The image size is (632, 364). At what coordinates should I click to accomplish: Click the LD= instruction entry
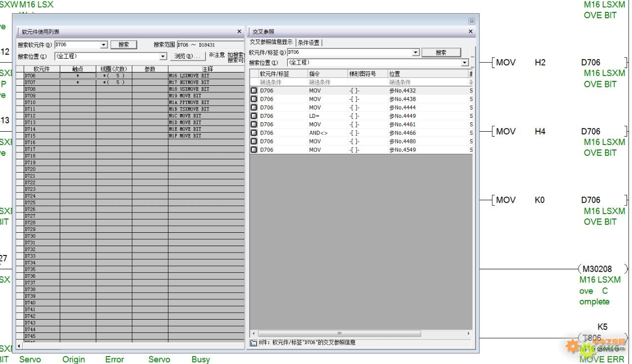[314, 116]
